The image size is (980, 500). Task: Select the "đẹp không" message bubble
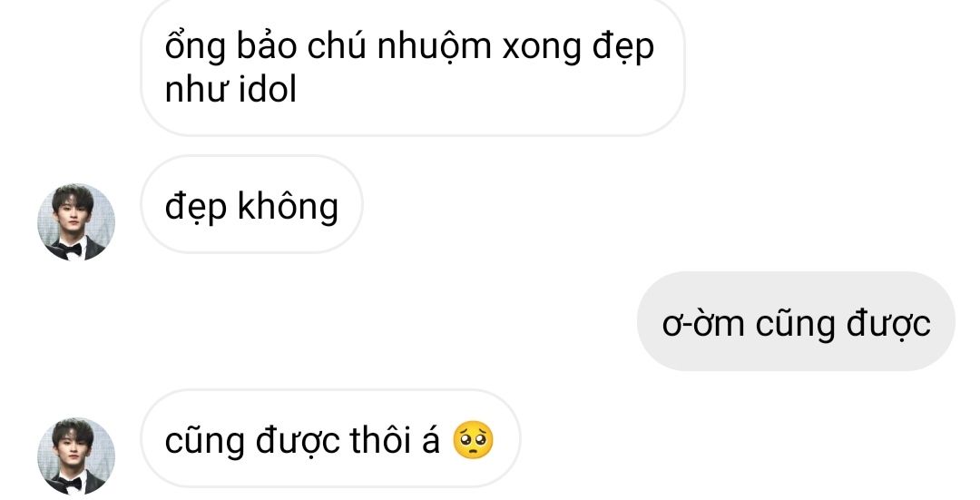tap(252, 204)
